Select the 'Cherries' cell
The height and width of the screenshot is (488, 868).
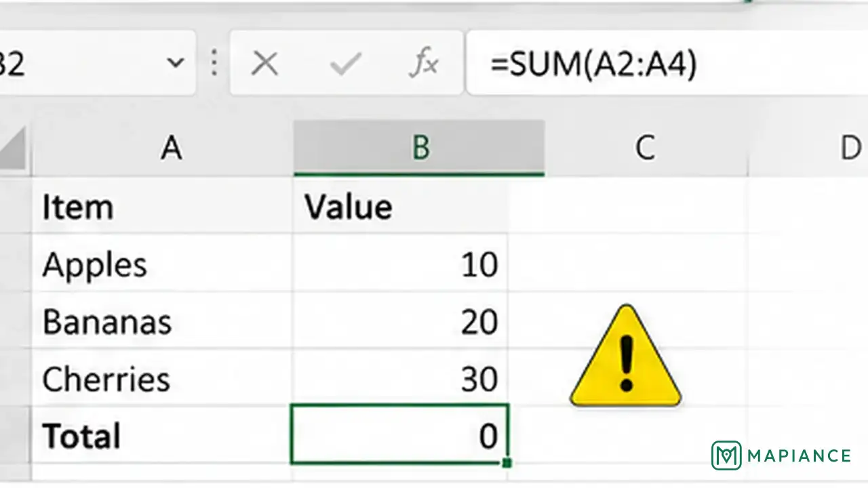pos(163,378)
